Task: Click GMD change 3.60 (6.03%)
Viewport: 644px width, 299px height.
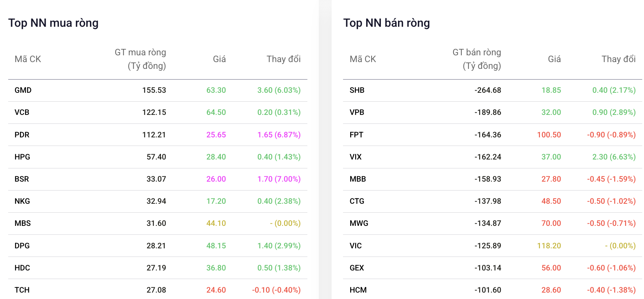Action: click(x=279, y=90)
